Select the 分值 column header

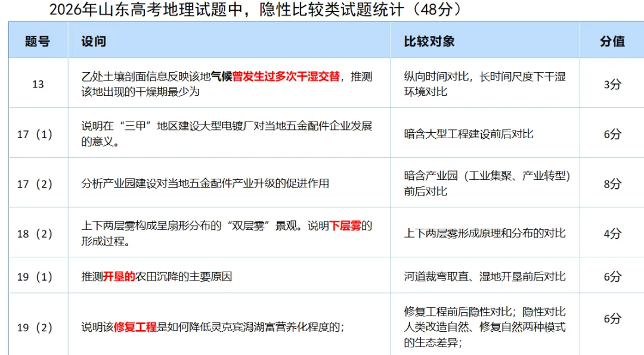click(612, 41)
